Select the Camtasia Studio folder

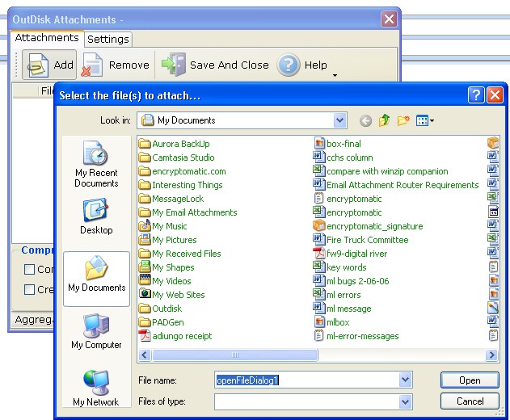(x=177, y=157)
